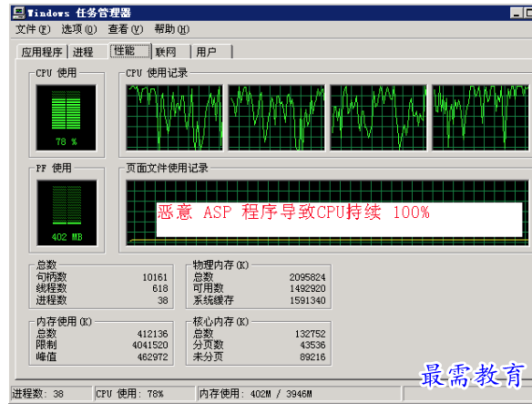Open the 选项(O) menu
The width and height of the screenshot is (532, 404).
pos(79,29)
